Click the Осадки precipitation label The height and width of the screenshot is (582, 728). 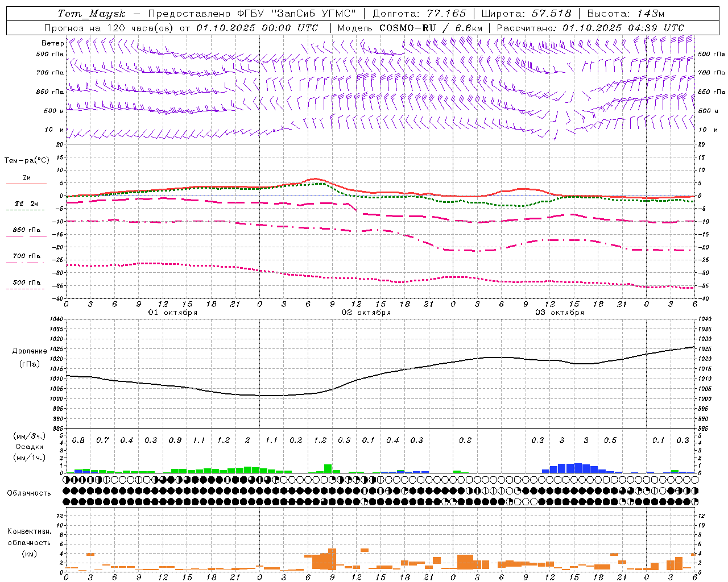[x=29, y=447]
